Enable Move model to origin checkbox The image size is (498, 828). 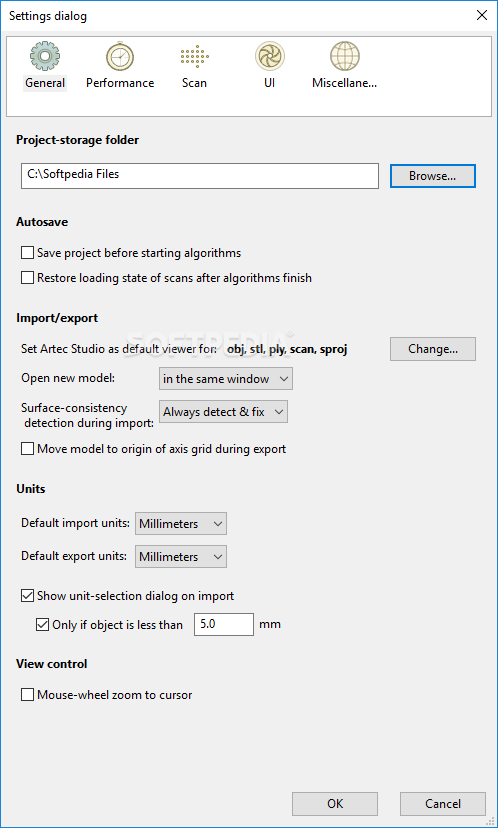point(27,449)
